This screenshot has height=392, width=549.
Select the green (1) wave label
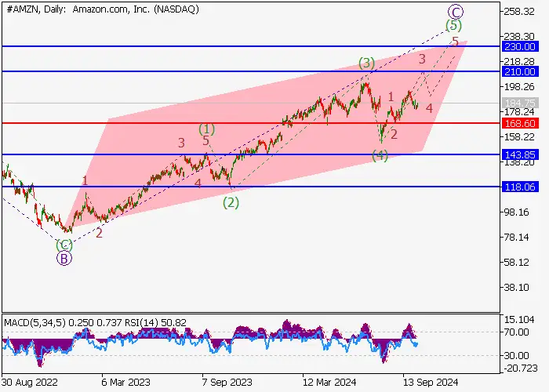(207, 129)
